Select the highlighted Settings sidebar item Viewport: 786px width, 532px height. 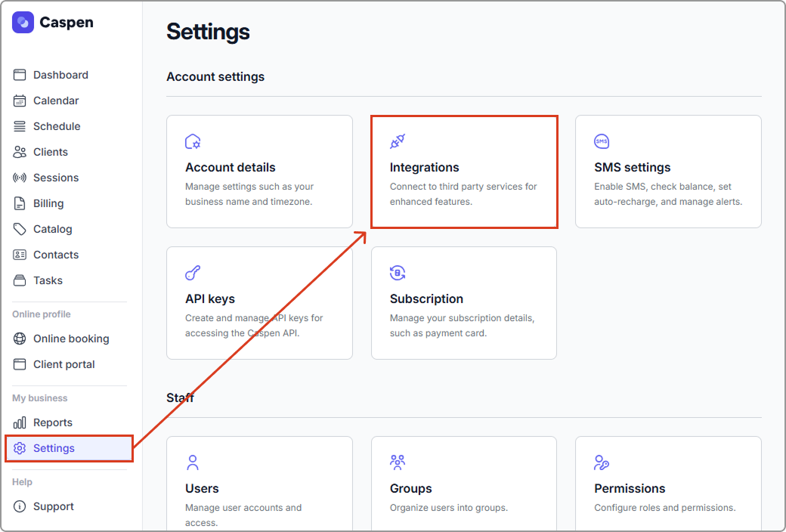coord(54,448)
